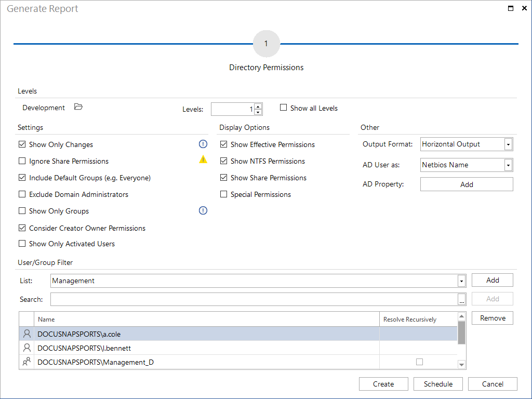Click the user icon for a.cole row
The width and height of the screenshot is (532, 399).
[x=27, y=334]
